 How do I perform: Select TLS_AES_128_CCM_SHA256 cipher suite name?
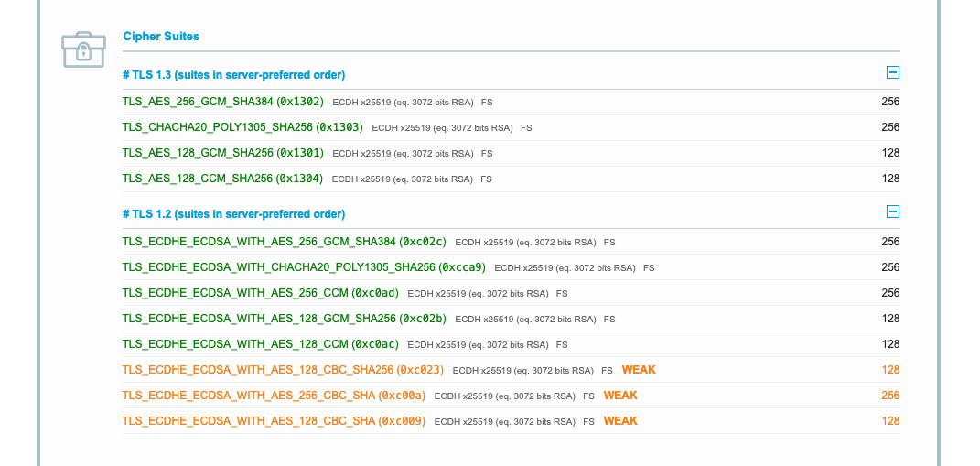pyautogui.click(x=222, y=179)
